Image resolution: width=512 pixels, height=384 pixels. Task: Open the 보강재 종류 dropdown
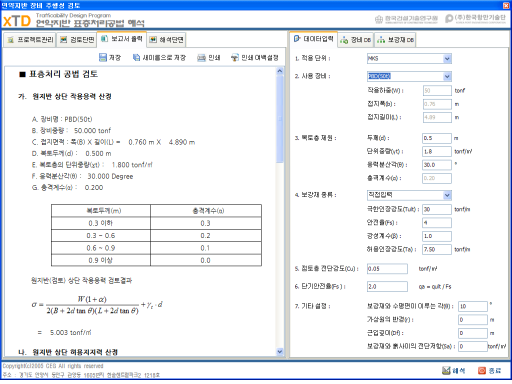(x=409, y=195)
